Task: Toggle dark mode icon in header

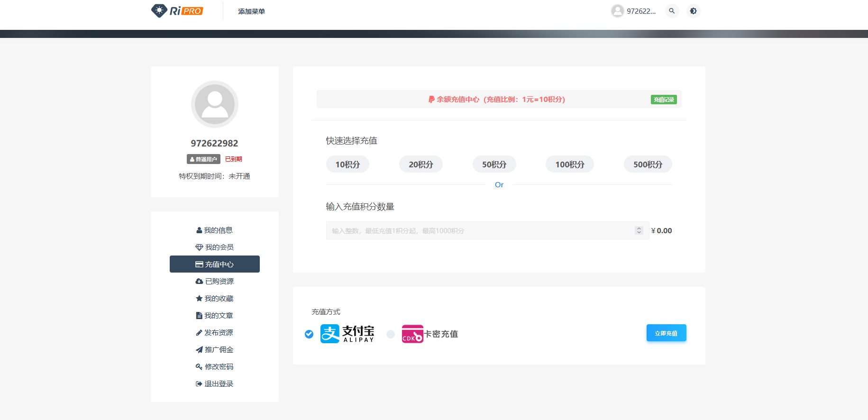Action: click(x=693, y=11)
